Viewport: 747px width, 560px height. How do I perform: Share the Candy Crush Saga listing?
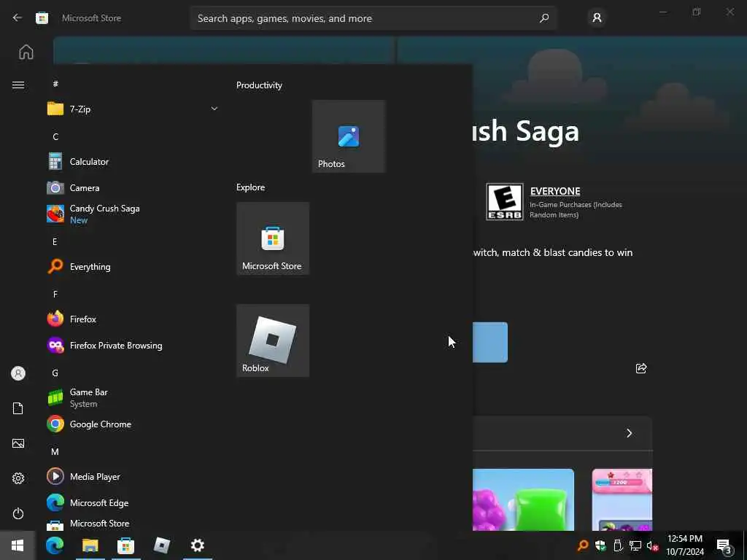[641, 368]
